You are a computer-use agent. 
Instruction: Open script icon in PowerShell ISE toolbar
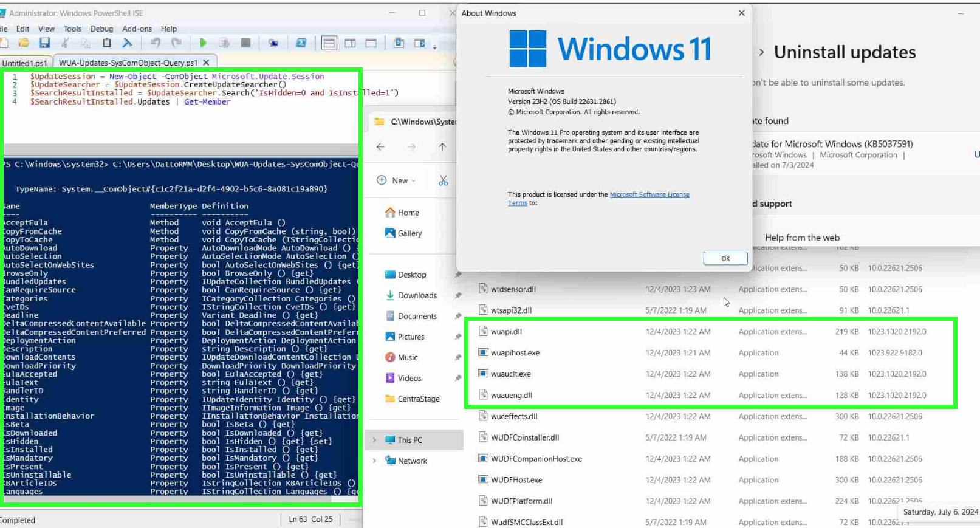[24, 43]
